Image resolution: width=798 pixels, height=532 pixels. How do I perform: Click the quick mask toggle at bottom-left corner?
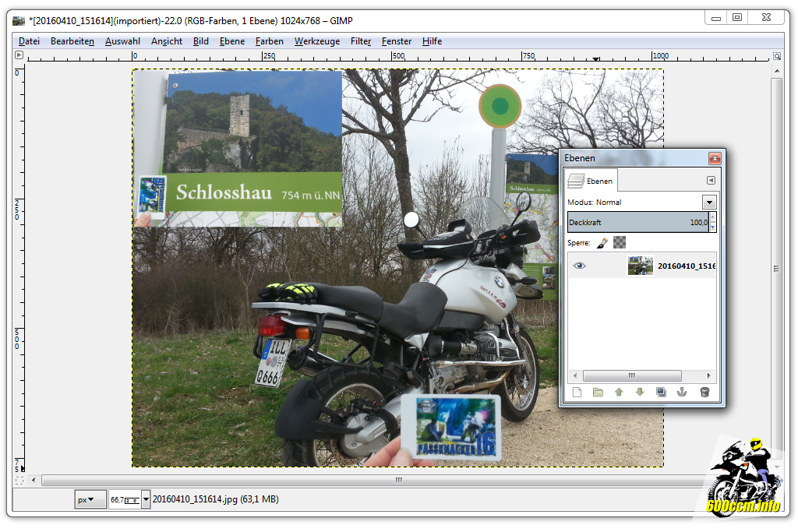(19, 481)
